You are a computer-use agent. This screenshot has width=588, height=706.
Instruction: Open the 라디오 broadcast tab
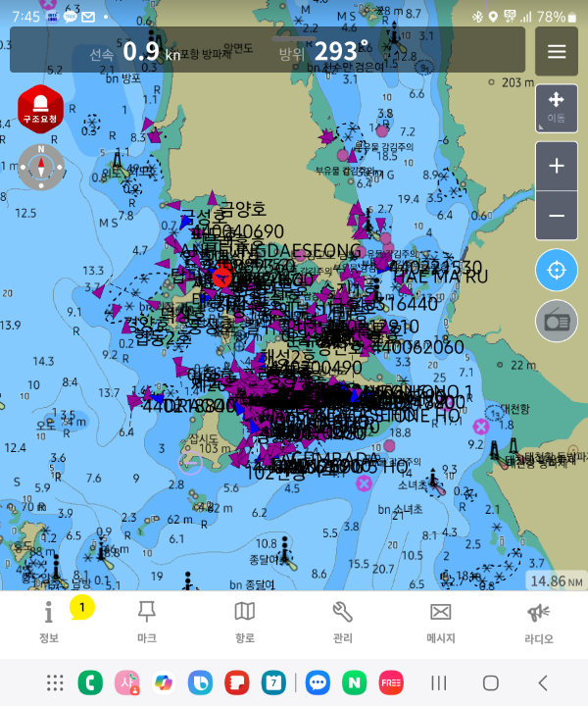click(538, 622)
